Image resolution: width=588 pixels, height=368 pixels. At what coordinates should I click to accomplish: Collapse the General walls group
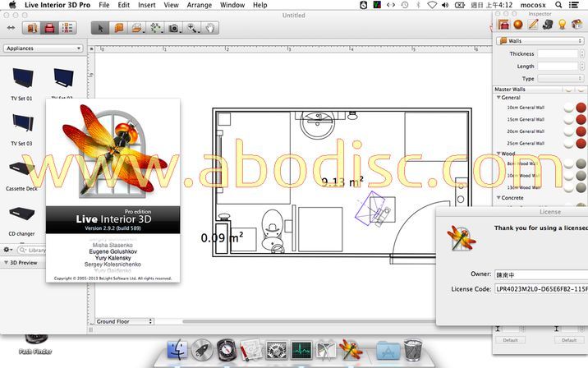click(x=498, y=98)
